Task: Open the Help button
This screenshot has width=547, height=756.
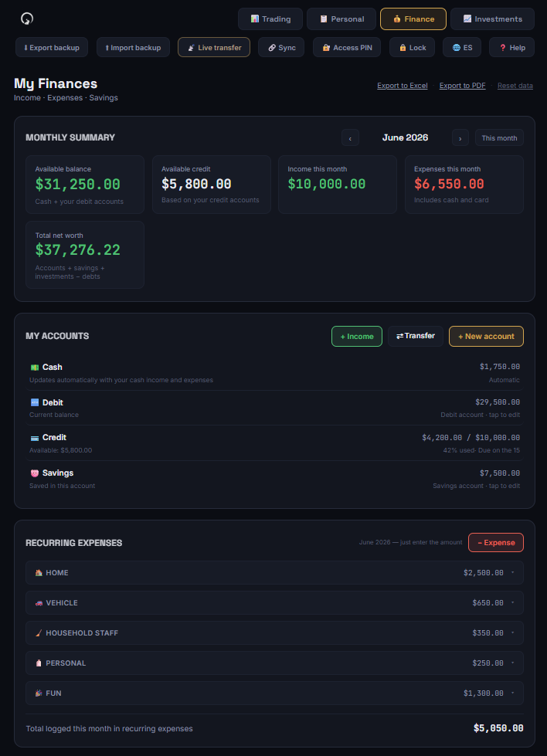Action: [x=511, y=47]
